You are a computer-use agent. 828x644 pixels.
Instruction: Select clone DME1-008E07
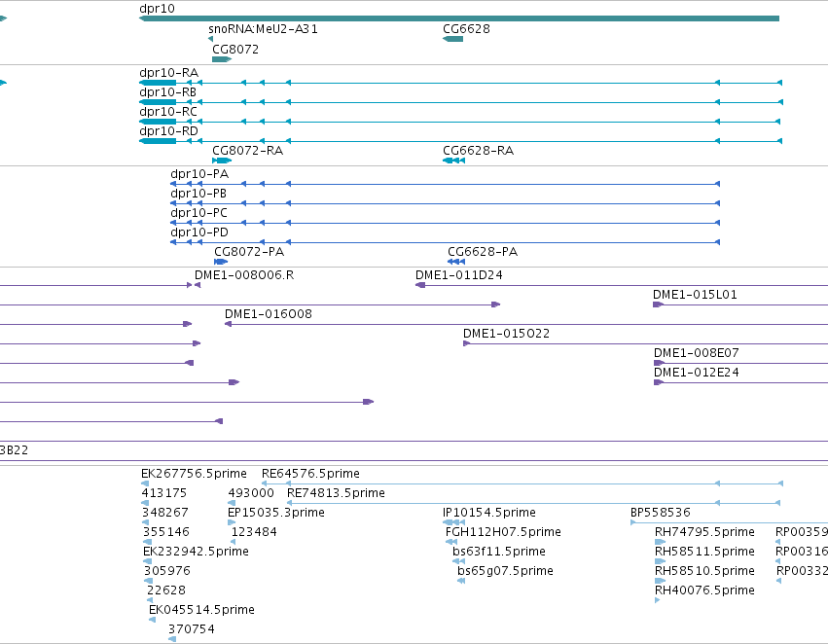740,363
